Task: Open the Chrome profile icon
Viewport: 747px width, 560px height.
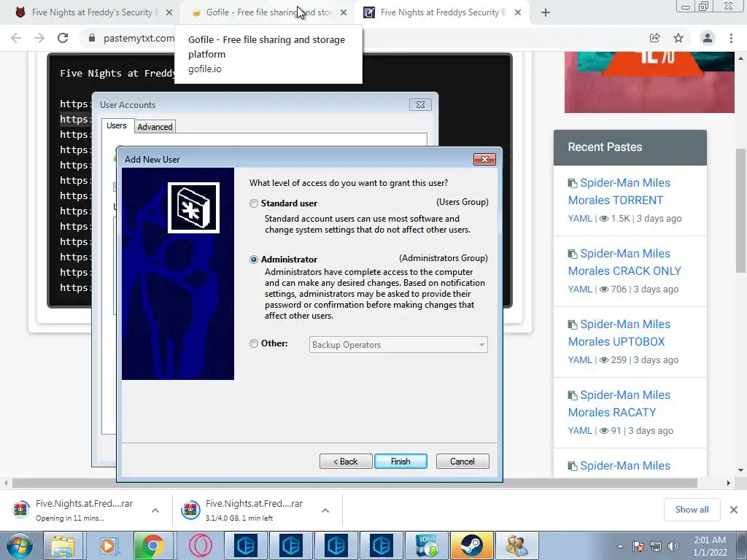Action: 708,38
